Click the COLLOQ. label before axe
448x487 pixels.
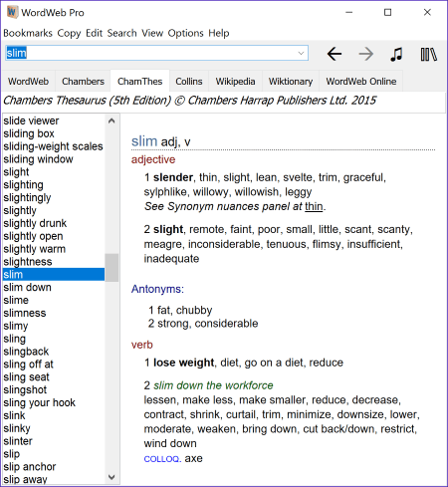162,459
